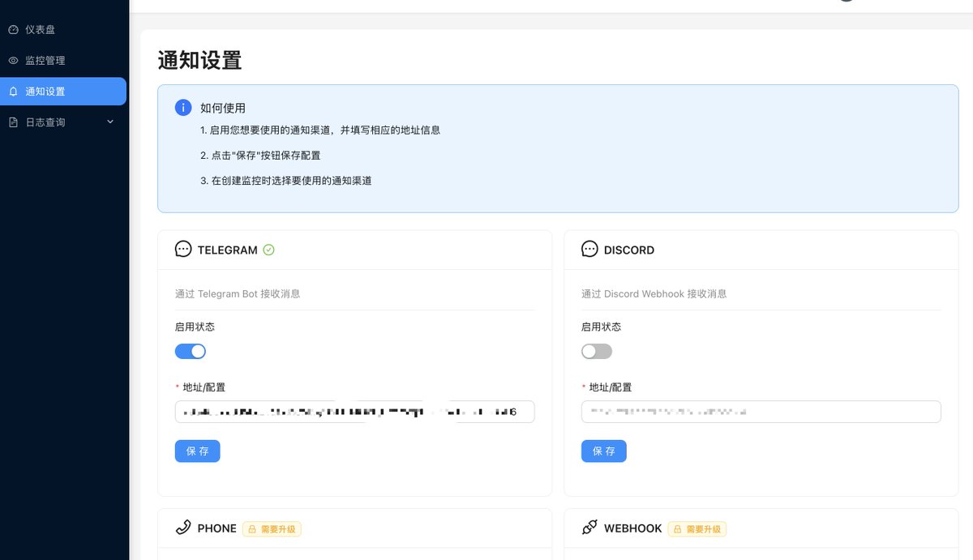Image resolution: width=973 pixels, height=560 pixels.
Task: Click the bell icon beside 通知设置
Action: point(13,92)
